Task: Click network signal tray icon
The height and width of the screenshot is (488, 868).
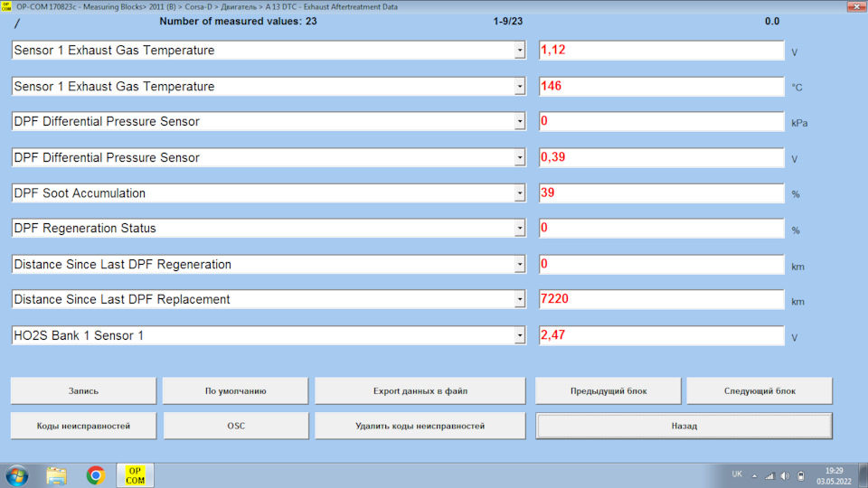Action: (x=769, y=476)
